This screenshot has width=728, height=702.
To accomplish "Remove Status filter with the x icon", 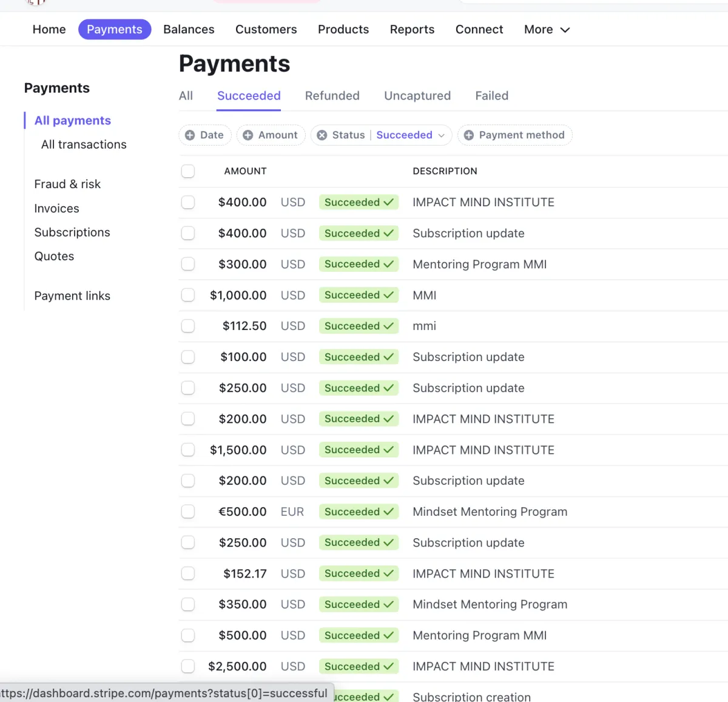I will pyautogui.click(x=322, y=135).
